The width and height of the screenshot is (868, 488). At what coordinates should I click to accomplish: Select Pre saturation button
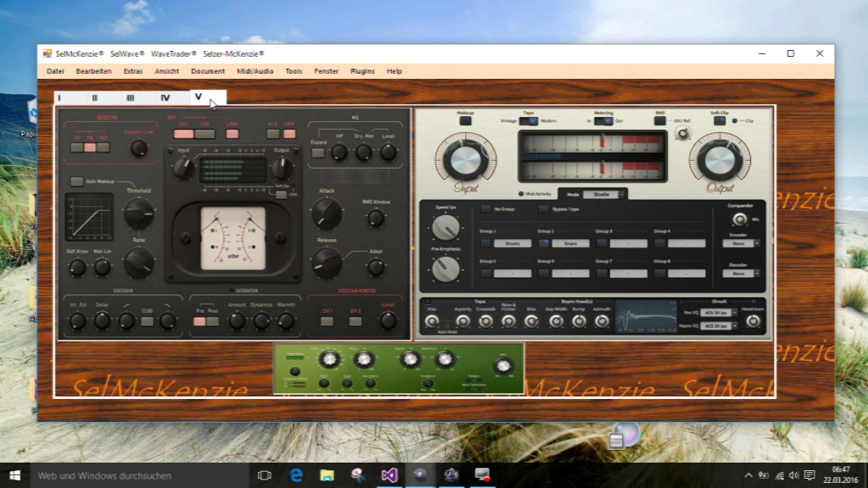click(199, 321)
